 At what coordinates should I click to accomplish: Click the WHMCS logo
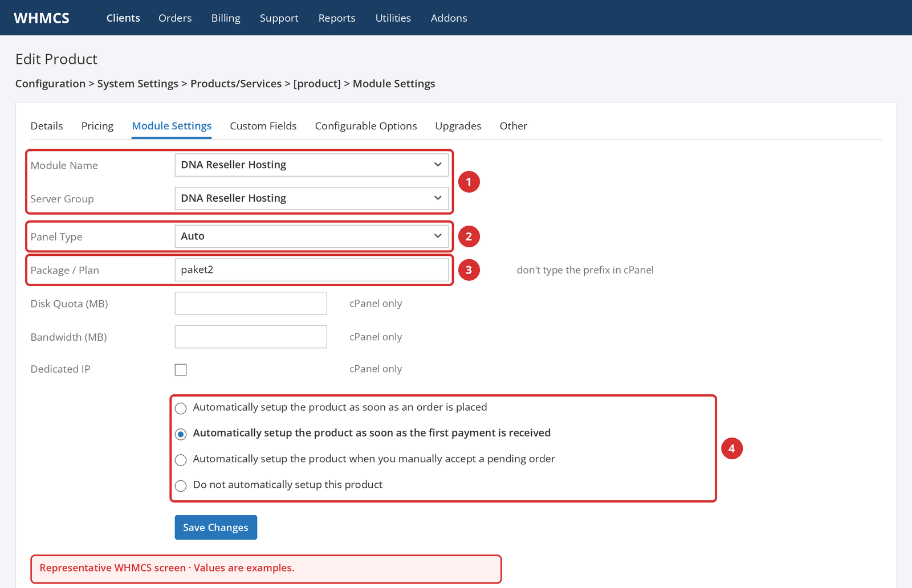(42, 18)
